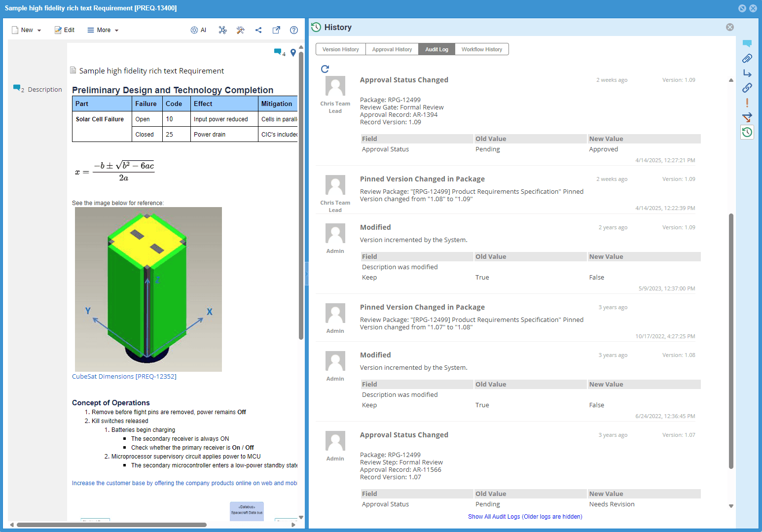The width and height of the screenshot is (762, 532).
Task: Toggle the History clock icon in sidebar
Action: [x=747, y=132]
